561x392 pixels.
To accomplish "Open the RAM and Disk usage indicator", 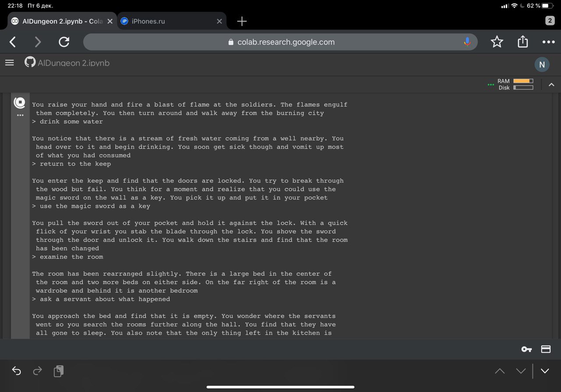I will click(511, 84).
